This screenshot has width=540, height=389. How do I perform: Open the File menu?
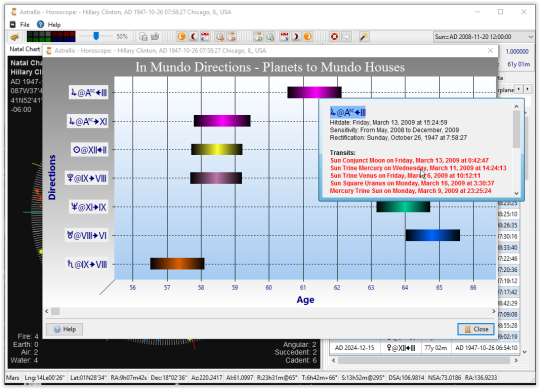(24, 24)
